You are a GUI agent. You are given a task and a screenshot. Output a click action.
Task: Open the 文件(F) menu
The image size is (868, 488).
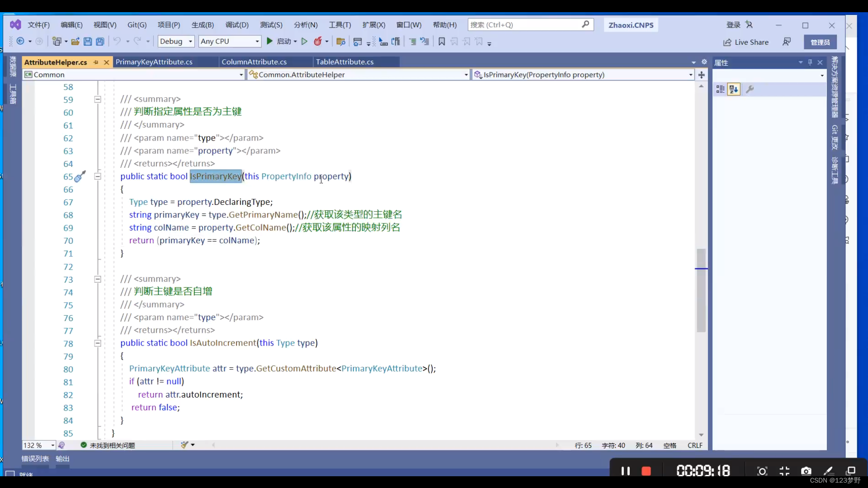[38, 25]
